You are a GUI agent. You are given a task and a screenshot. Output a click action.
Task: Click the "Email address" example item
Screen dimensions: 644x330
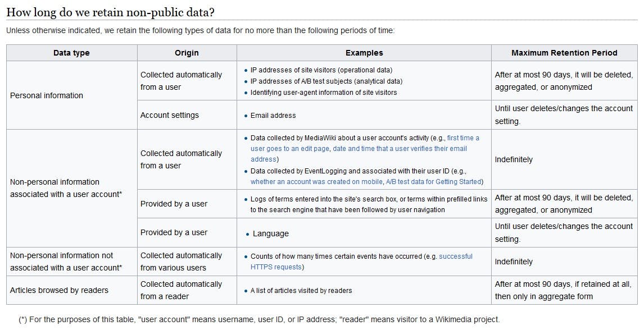[273, 115]
